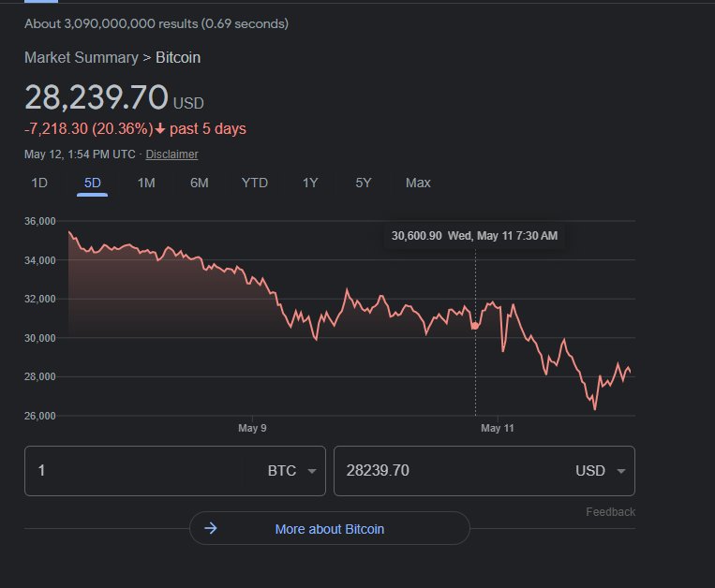
Task: Open the Disclaimer link
Action: pyautogui.click(x=171, y=154)
